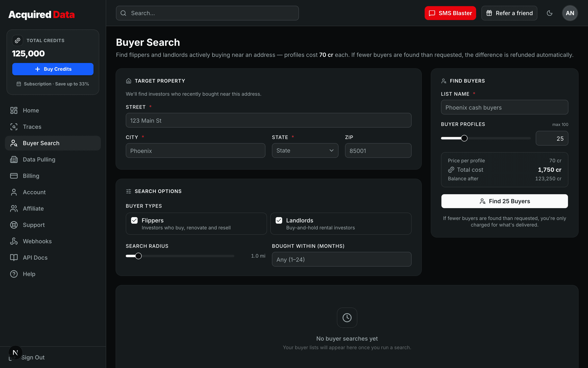Click the Next.js N badge

click(15, 352)
